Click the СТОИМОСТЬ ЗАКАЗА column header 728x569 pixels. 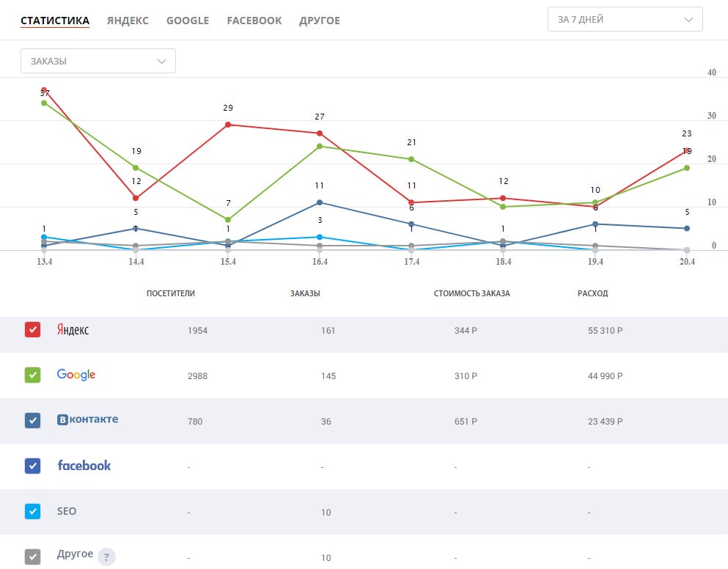point(471,293)
